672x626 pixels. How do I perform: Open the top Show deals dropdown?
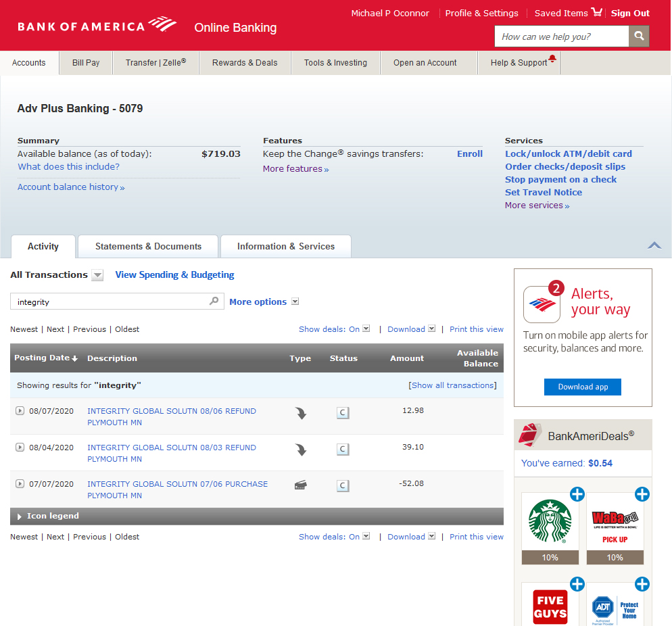pyautogui.click(x=366, y=329)
